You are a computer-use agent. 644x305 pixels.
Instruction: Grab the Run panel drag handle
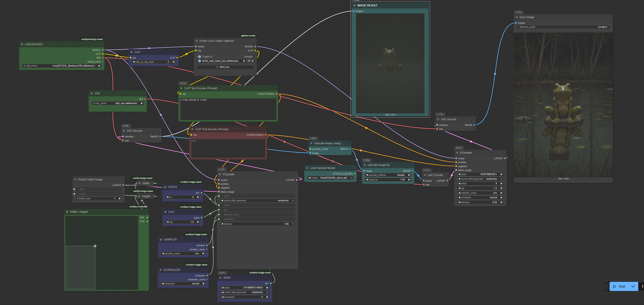click(607, 287)
